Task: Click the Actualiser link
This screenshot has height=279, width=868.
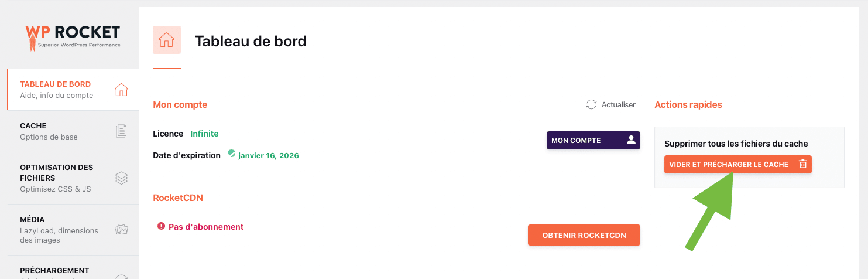Action: point(618,104)
